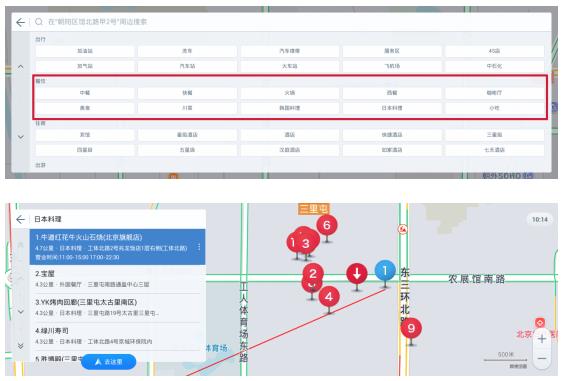564x381 pixels.
Task: Zoom out the map with minus button
Action: click(542, 358)
